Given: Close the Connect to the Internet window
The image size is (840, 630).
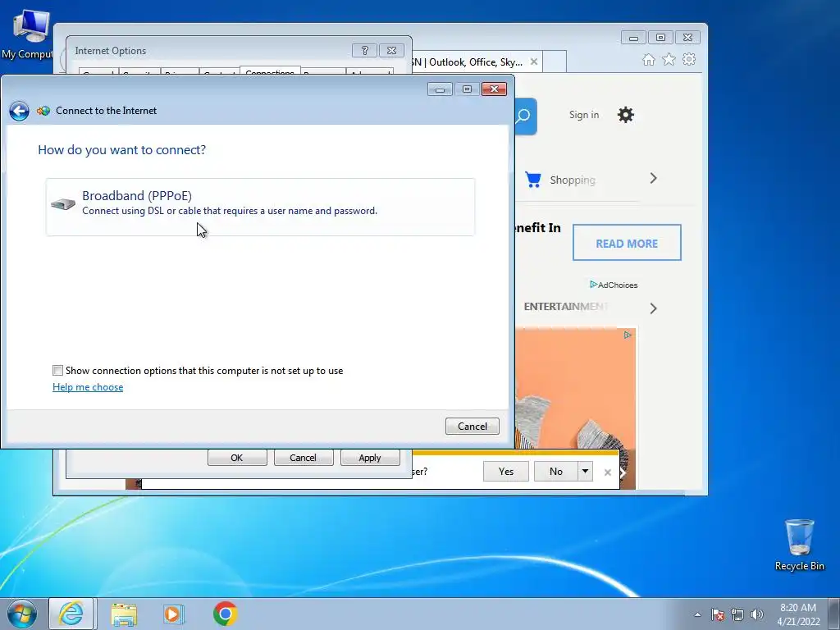Looking at the screenshot, I should [494, 89].
